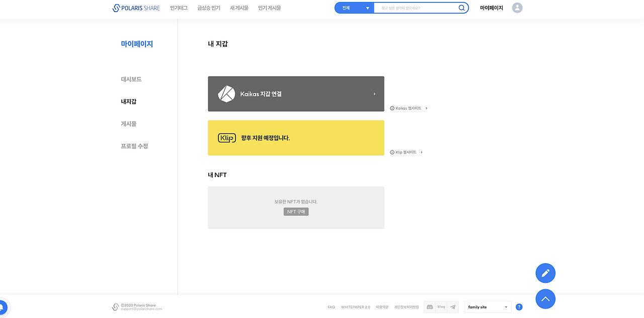Click the Klip logo icon
Screen dimensions: 644x318
[227, 138]
